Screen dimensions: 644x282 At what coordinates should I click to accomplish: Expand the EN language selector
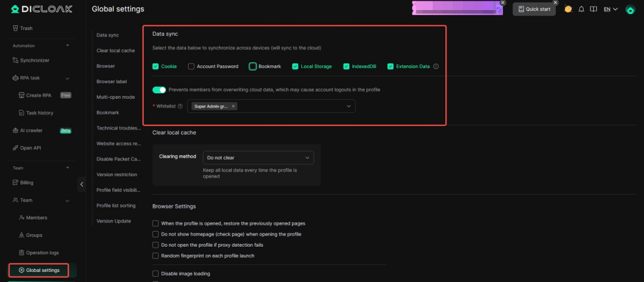(610, 9)
